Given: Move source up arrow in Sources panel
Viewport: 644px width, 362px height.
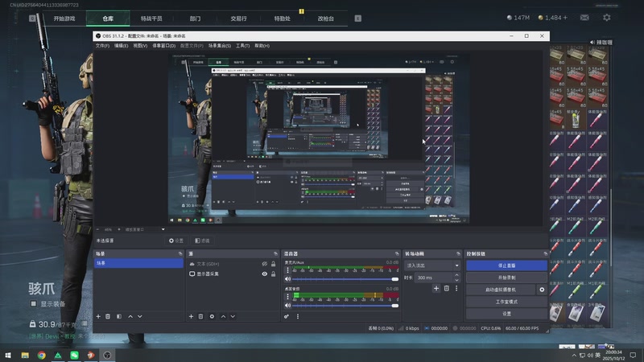Looking at the screenshot, I should 223,316.
